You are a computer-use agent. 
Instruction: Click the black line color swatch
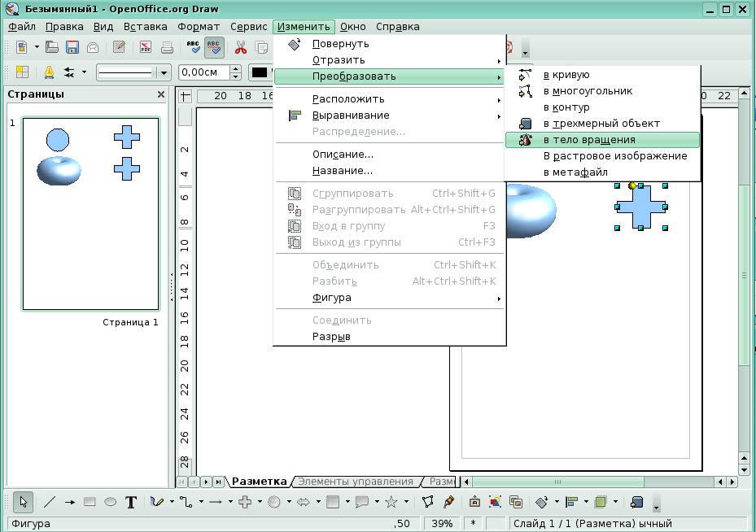(260, 72)
